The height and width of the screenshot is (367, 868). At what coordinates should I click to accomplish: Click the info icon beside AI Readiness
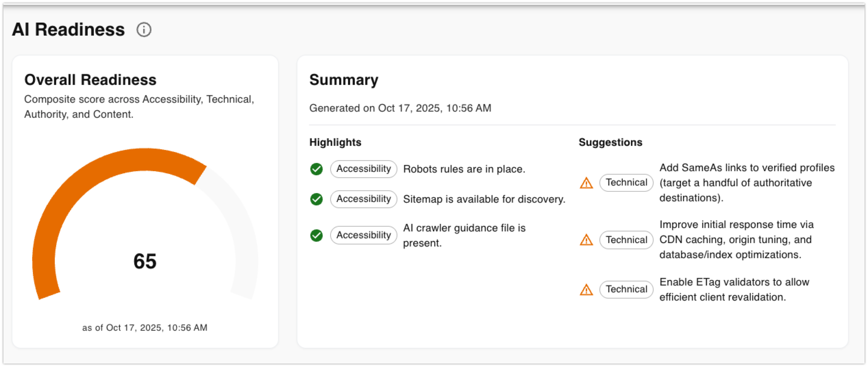pos(144,30)
